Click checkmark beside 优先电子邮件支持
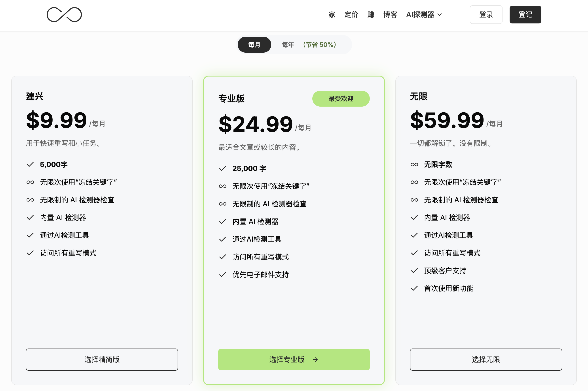588x391 pixels. (x=222, y=274)
